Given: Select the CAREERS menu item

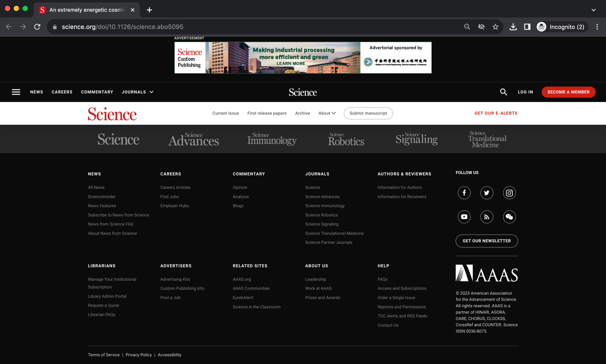Looking at the screenshot, I should click(x=62, y=92).
